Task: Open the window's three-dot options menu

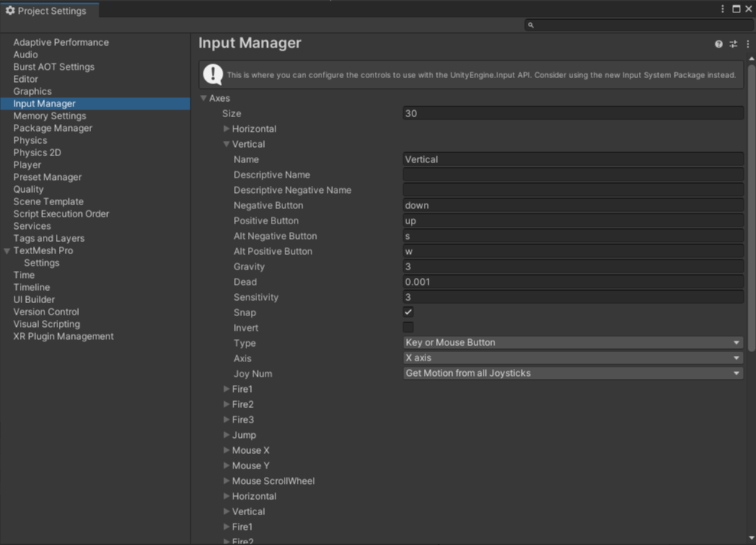Action: [722, 8]
